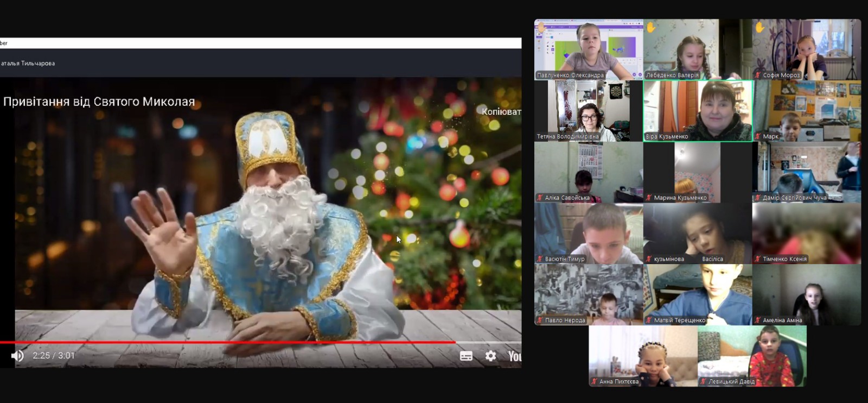Click muted mic icon beside Аліка Савойська
868x403 pixels.
(540, 198)
